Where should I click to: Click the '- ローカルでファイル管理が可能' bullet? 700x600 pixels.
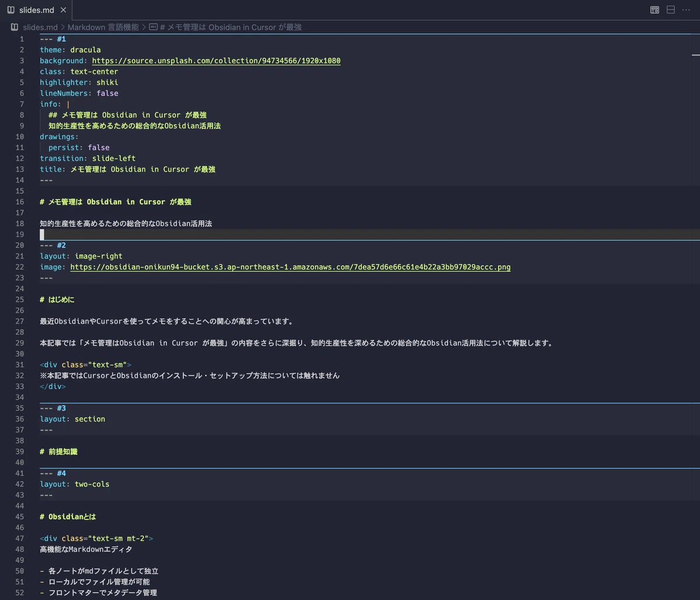tap(95, 582)
